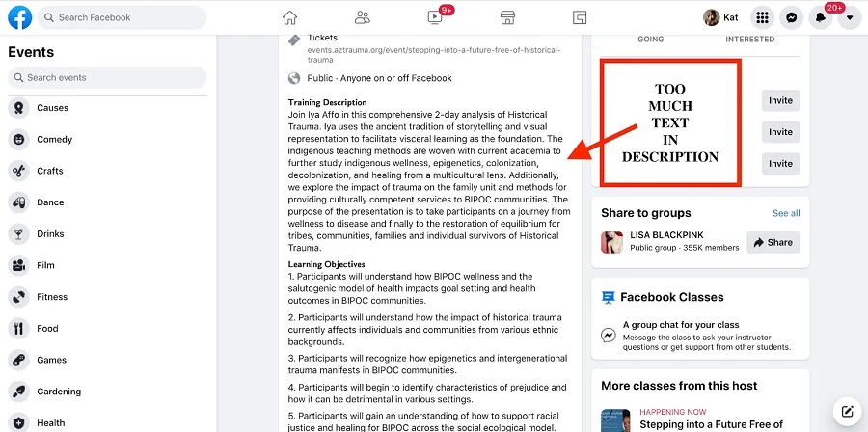Viewport: 868px width, 432px height.
Task: Open the Gardening events category
Action: [59, 391]
